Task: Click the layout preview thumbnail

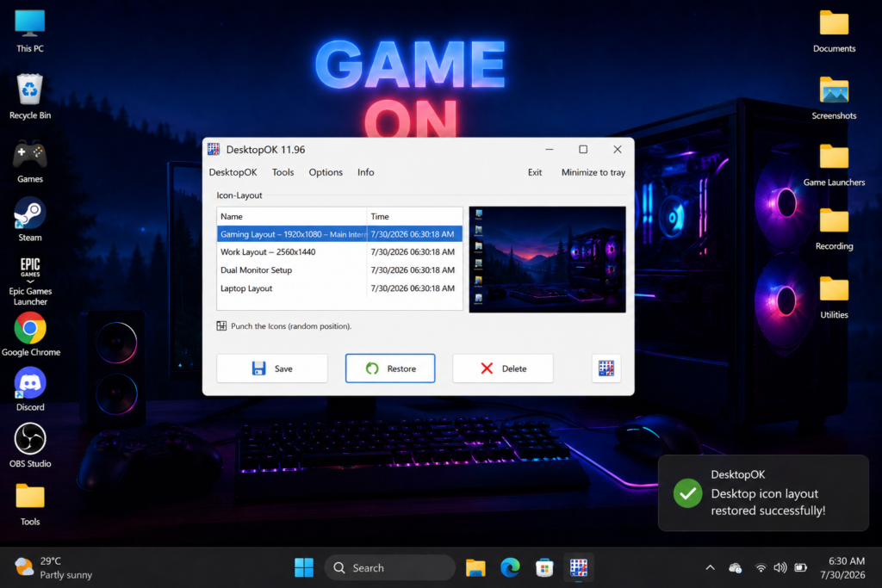Action: click(x=547, y=259)
